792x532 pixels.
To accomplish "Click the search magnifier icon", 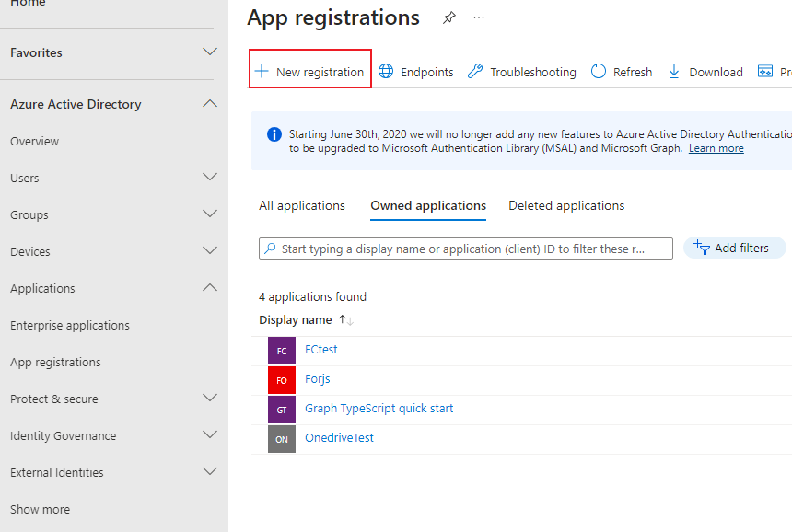I will pyautogui.click(x=270, y=249).
